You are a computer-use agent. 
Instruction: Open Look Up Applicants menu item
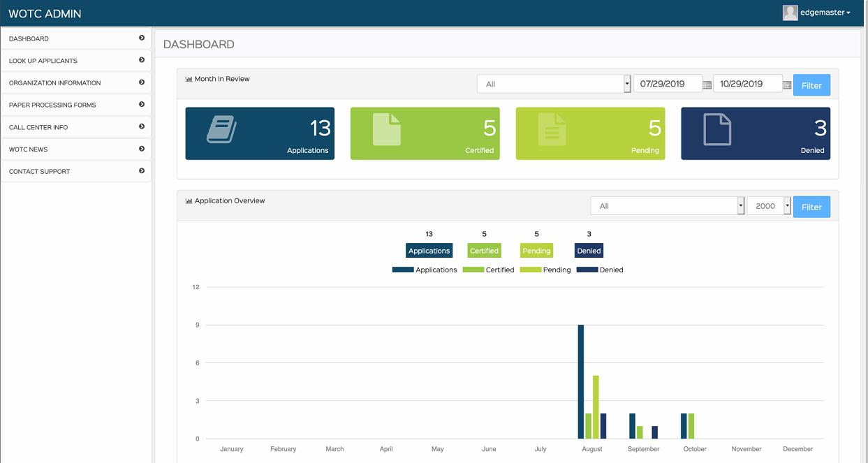point(76,61)
